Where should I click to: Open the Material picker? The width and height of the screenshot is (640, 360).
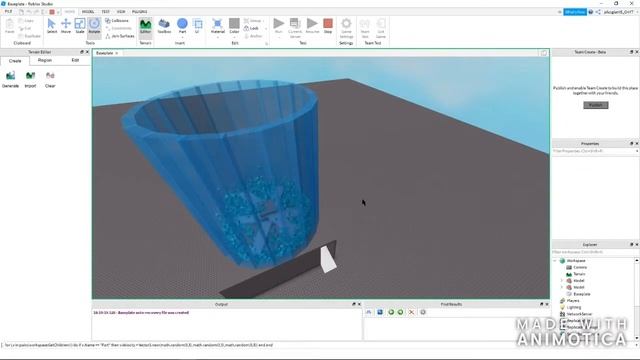pyautogui.click(x=218, y=26)
